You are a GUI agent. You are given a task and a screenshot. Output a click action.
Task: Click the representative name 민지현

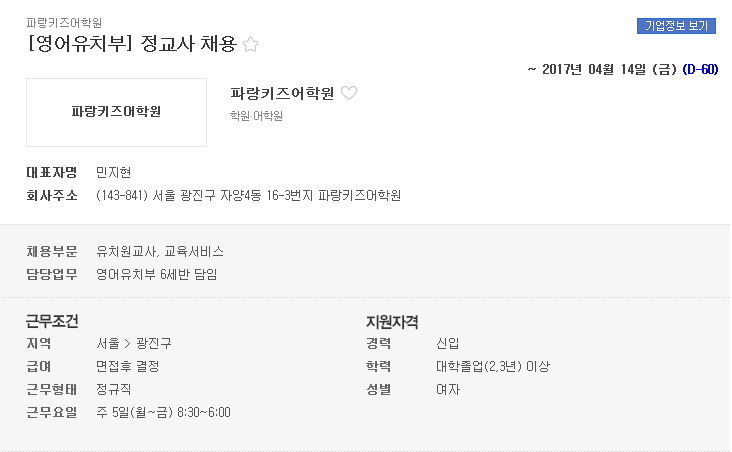[x=113, y=172]
